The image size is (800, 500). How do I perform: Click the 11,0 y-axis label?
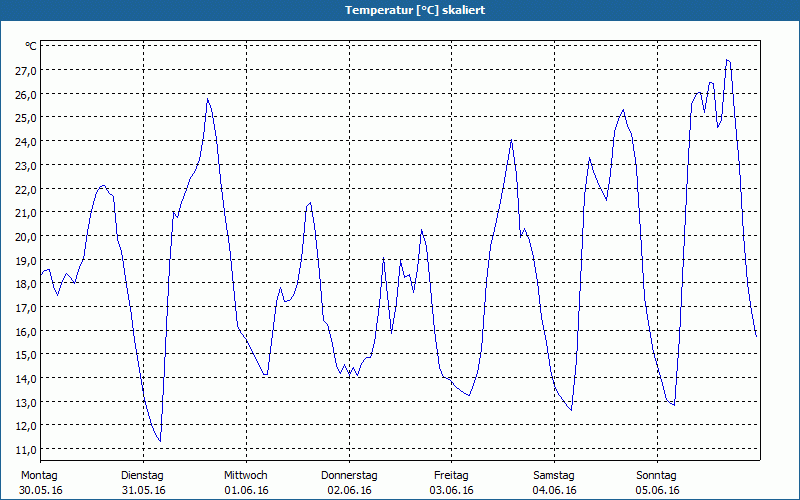click(26, 450)
